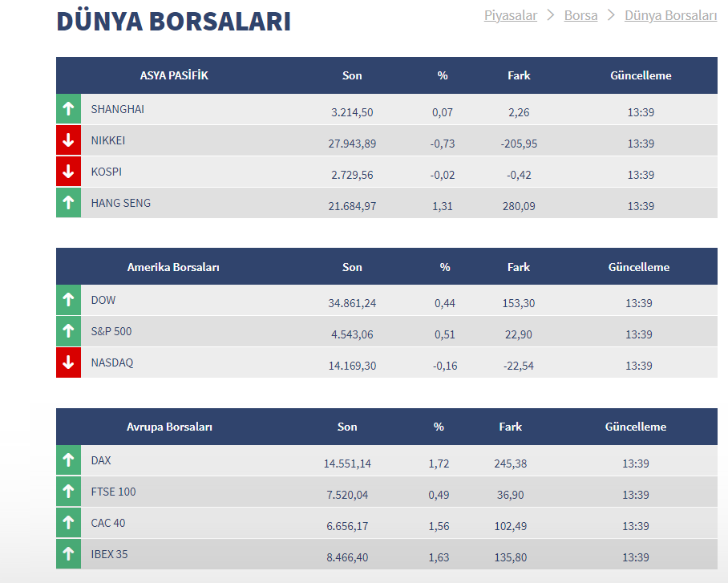
Task: Click the green up arrow beside SHANGHAI
Action: [x=68, y=109]
